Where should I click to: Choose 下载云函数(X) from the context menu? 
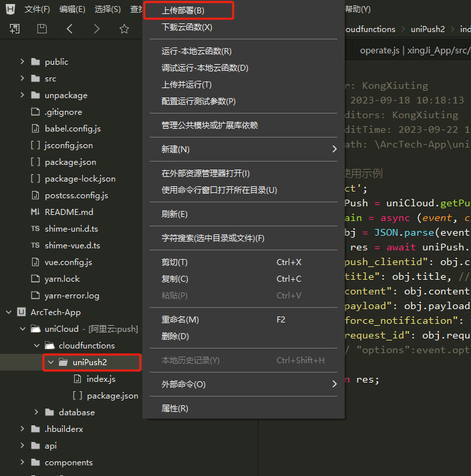tap(243, 27)
